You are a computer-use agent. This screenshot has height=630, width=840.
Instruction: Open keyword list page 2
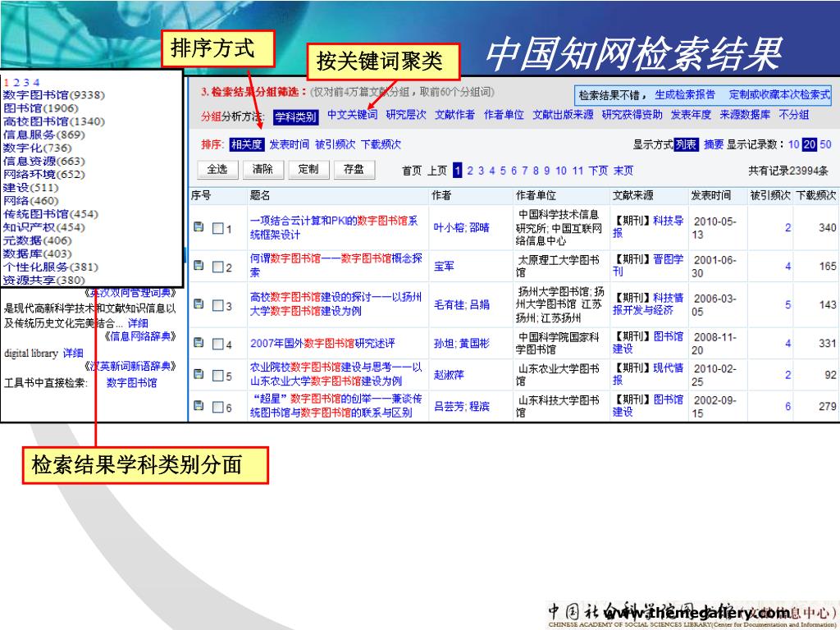pyautogui.click(x=16, y=83)
